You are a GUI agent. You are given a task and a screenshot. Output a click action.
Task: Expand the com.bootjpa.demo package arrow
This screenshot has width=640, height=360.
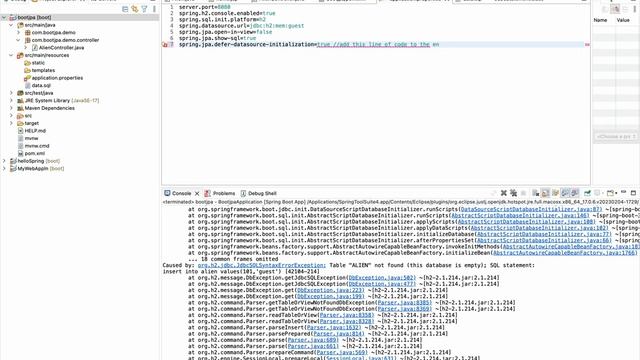18,33
